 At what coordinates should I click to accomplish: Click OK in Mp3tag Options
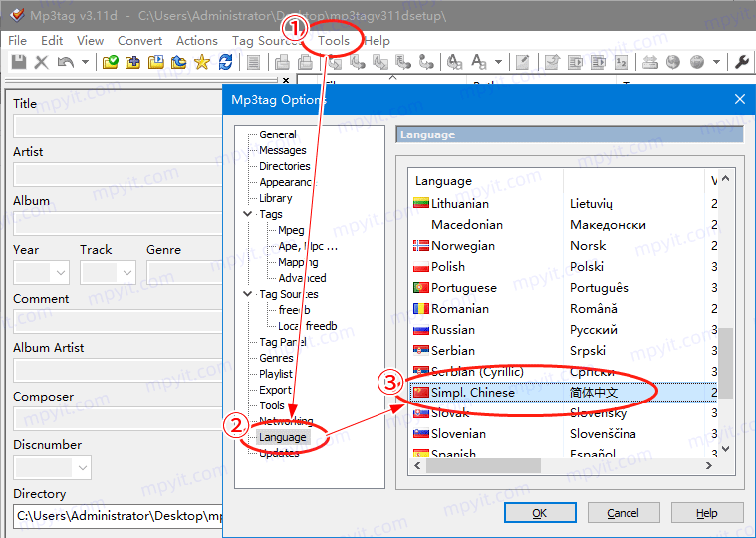point(540,513)
